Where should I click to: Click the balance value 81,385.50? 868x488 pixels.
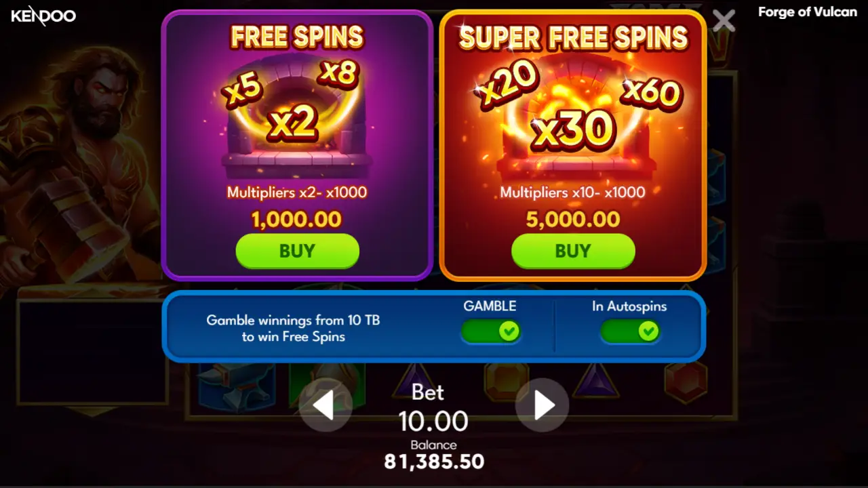pyautogui.click(x=434, y=462)
